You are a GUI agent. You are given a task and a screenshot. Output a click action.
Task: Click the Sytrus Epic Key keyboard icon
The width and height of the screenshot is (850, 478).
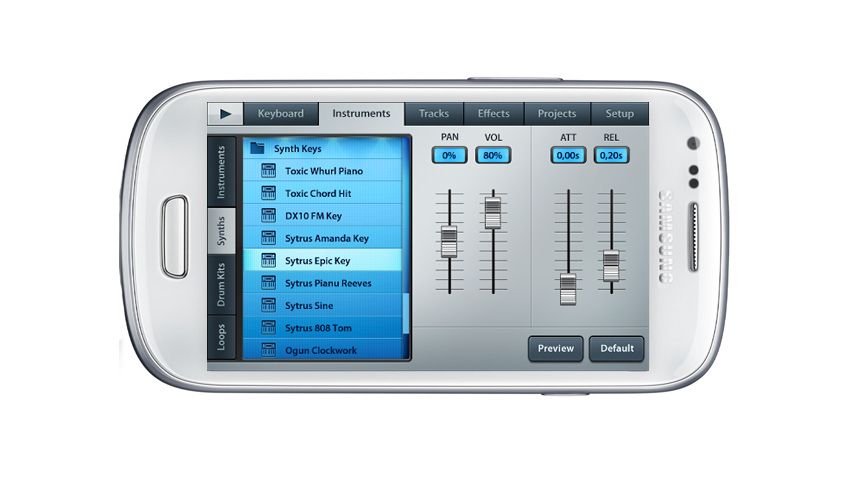[268, 261]
